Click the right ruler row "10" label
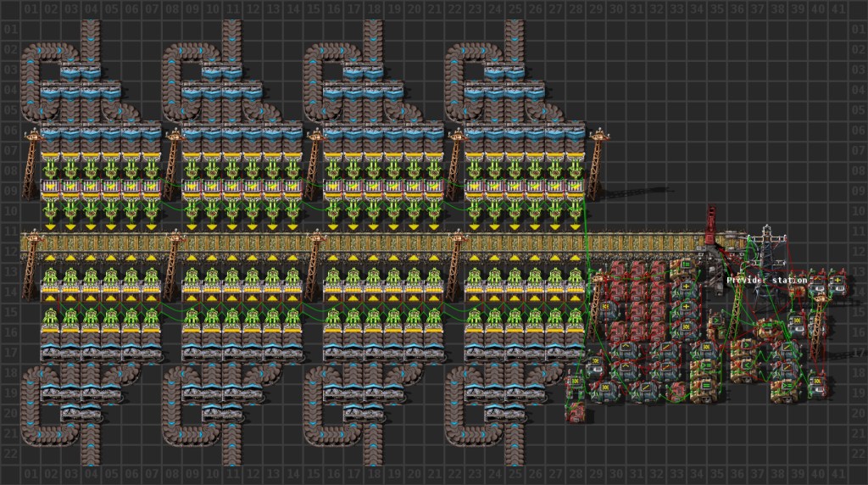 (x=858, y=211)
